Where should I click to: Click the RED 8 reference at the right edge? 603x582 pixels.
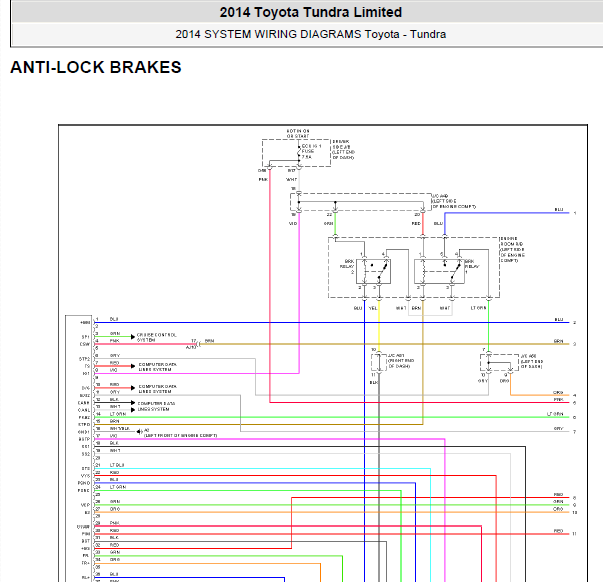pyautogui.click(x=565, y=496)
